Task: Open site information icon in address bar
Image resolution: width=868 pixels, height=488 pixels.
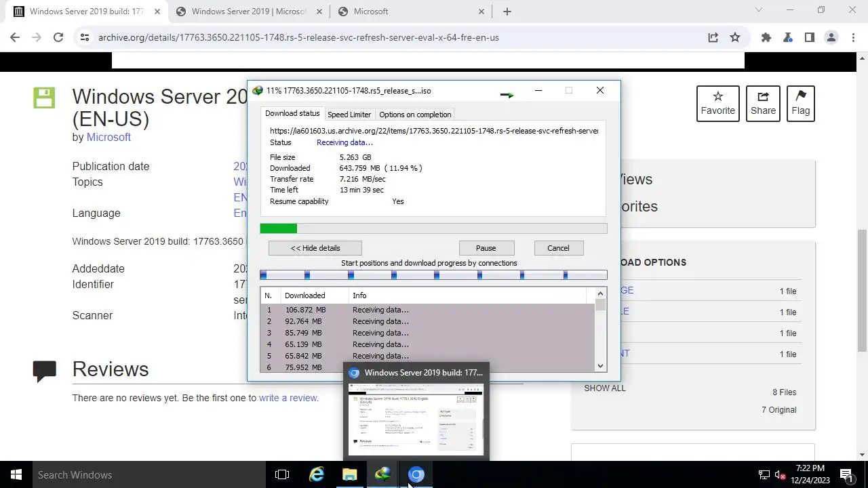Action: (84, 37)
